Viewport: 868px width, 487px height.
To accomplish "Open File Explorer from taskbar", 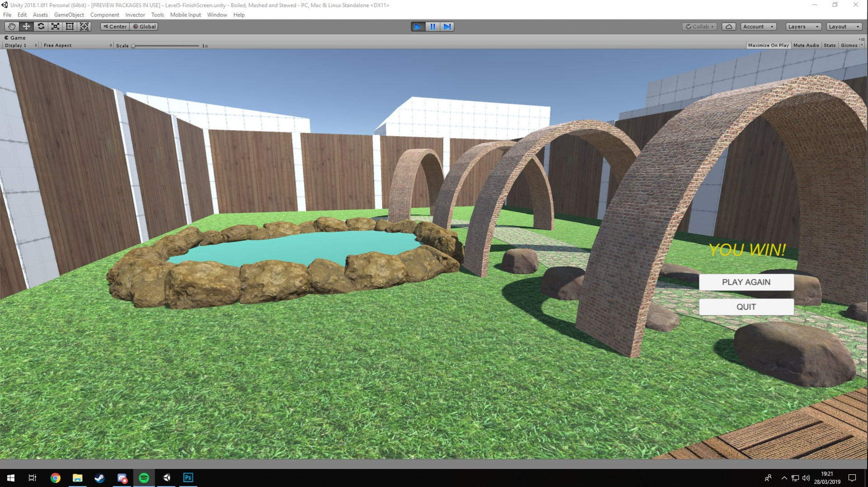I will [77, 478].
